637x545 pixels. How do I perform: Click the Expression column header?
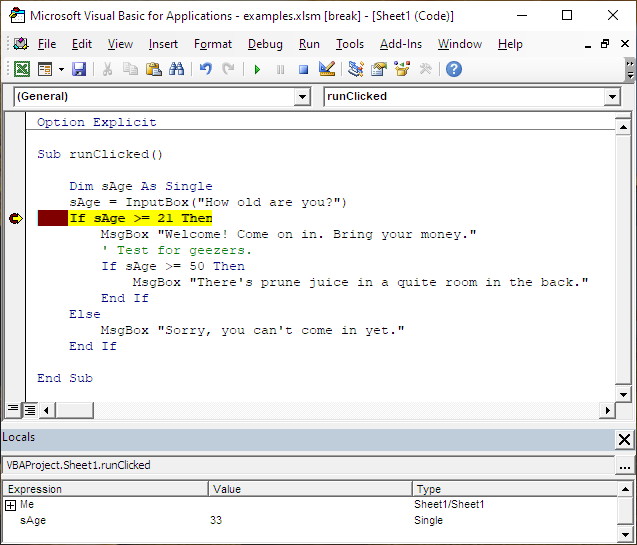click(106, 489)
